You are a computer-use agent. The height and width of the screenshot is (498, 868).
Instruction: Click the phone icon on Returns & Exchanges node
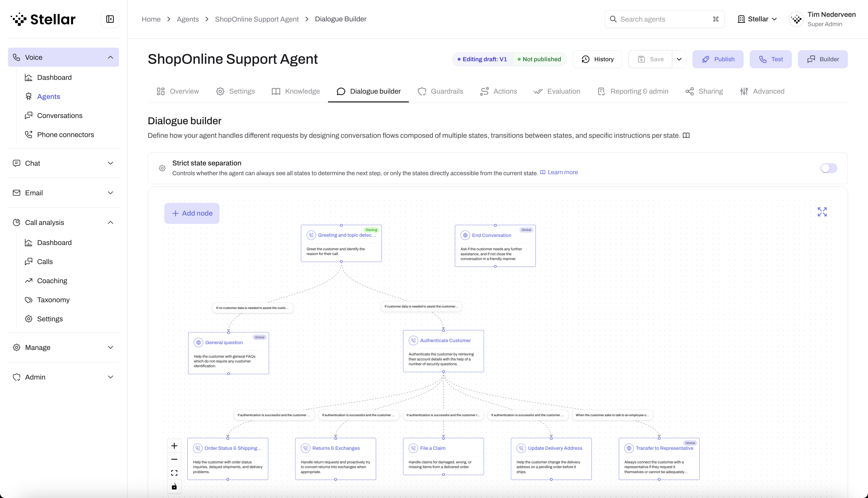pos(305,448)
